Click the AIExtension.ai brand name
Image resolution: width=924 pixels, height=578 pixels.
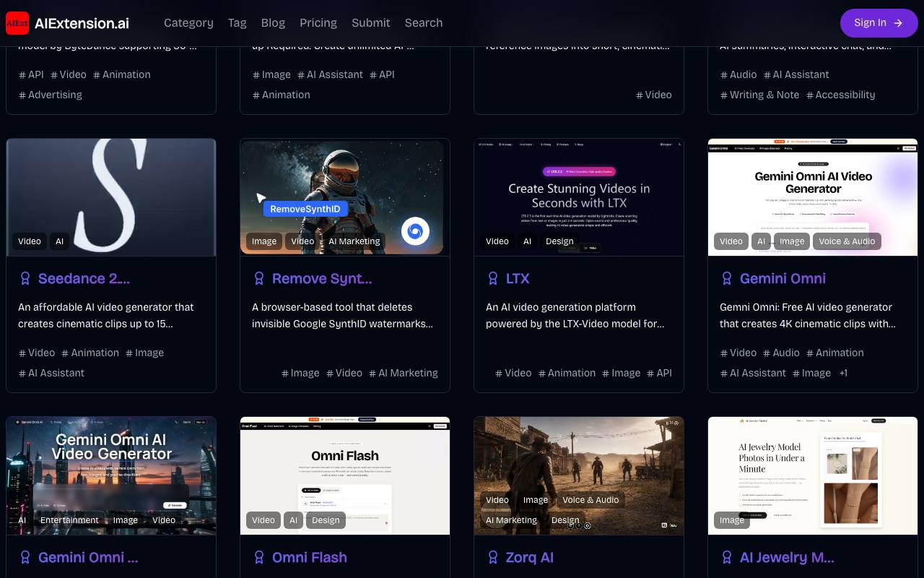point(82,23)
